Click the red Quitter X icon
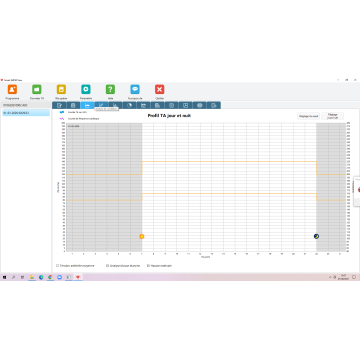The image size is (360, 360). (160, 89)
